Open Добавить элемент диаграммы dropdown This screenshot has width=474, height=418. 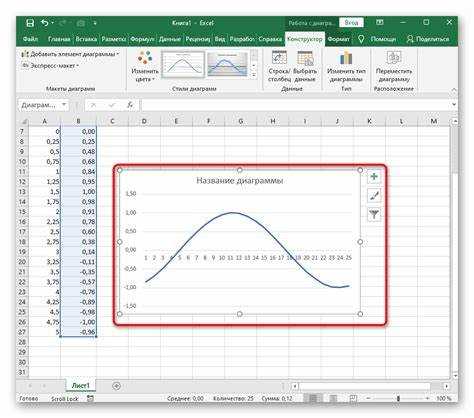[x=70, y=54]
